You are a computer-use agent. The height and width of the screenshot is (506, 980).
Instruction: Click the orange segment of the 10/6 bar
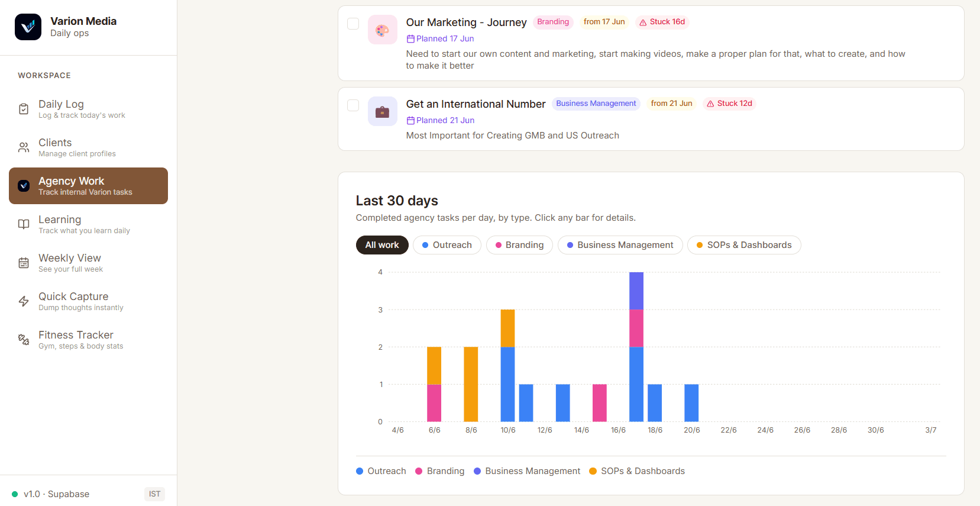[x=507, y=328]
